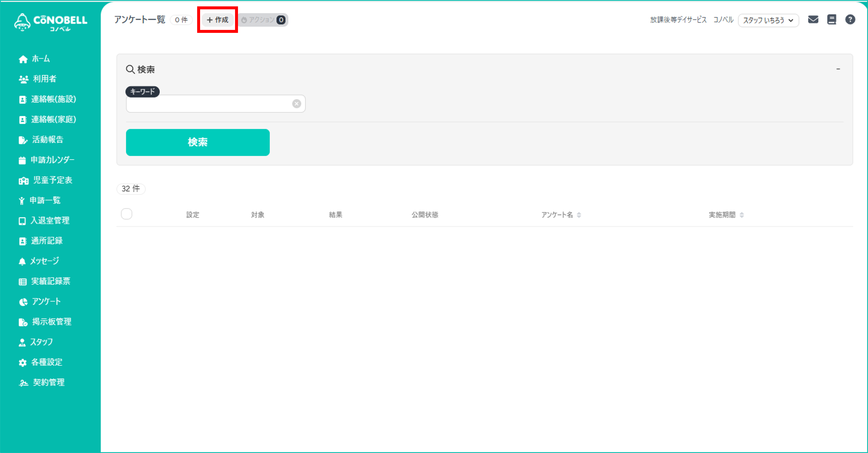Screen dimensions: 868x453
Task: Click the メッセージ bell icon
Action: (x=22, y=261)
